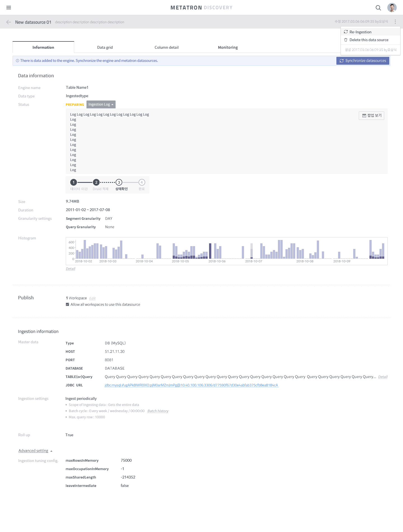Collapse the Advanced setting section
This screenshot has height=532, width=403.
(35, 451)
